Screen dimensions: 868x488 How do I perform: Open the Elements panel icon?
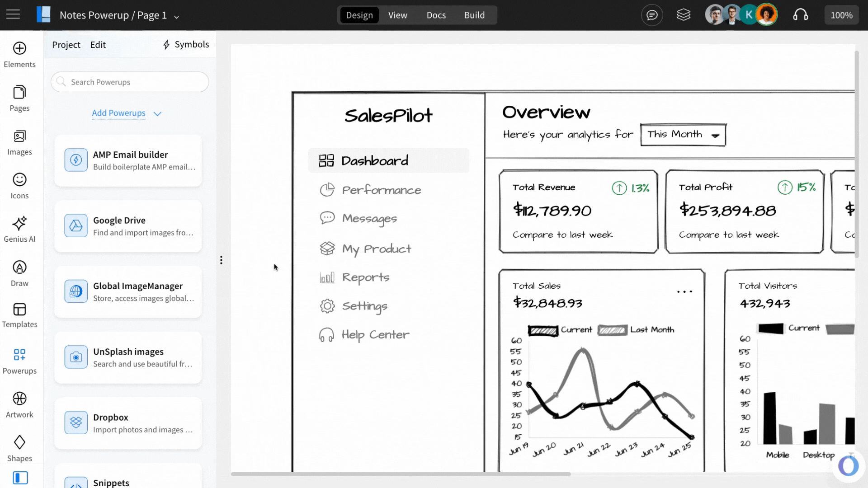19,48
